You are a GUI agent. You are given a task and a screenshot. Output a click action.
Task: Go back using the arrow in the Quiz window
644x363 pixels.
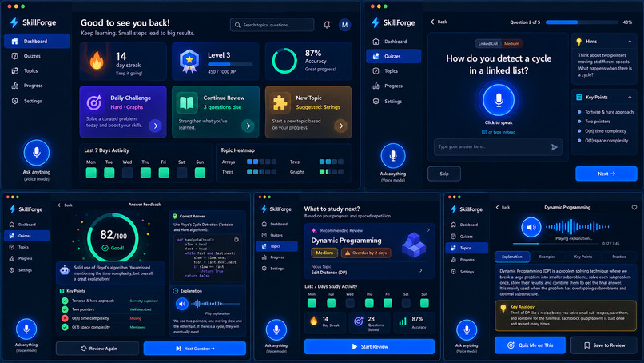click(x=432, y=22)
